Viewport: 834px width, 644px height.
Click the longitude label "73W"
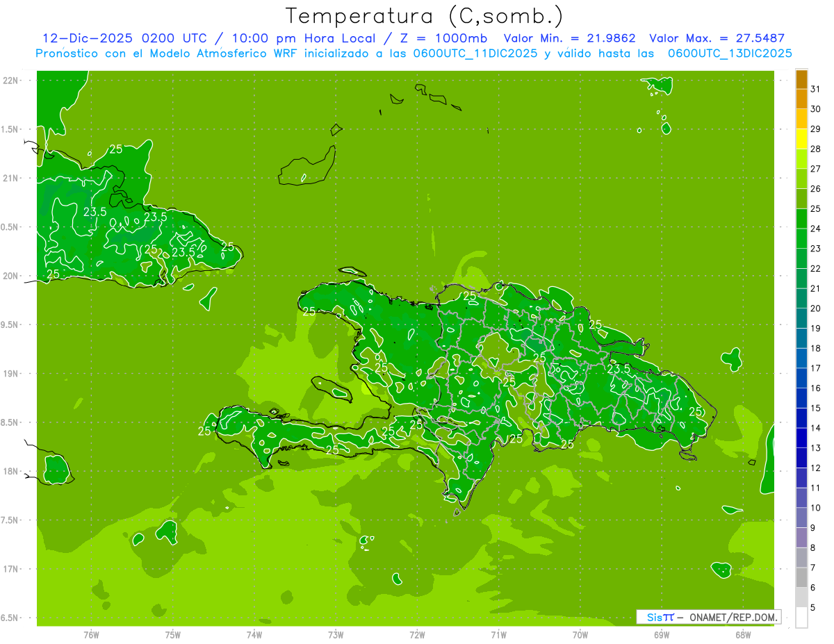click(336, 634)
